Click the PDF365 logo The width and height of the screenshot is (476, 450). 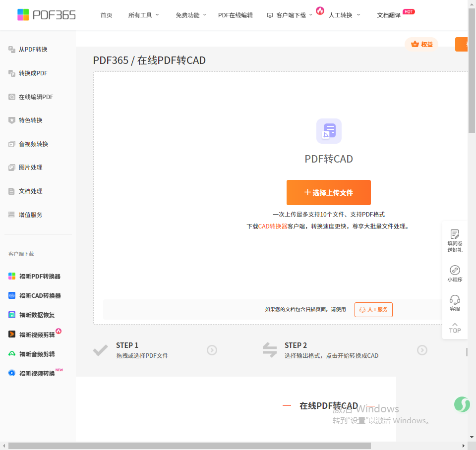[47, 15]
